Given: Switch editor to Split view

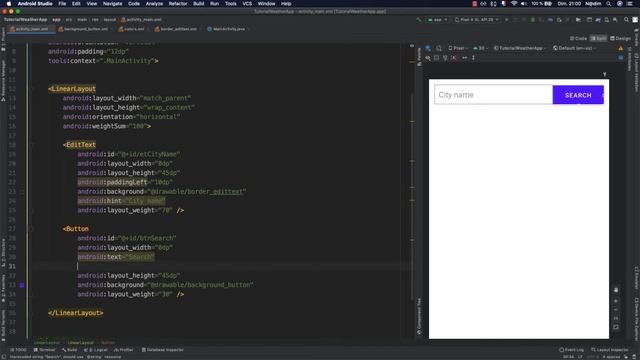Looking at the screenshot, I should click(598, 38).
